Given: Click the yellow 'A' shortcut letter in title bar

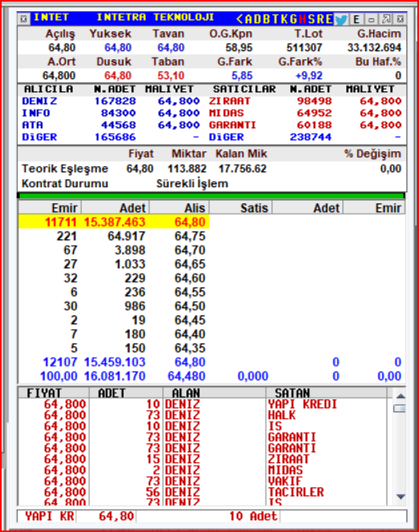Looking at the screenshot, I should click(249, 19).
